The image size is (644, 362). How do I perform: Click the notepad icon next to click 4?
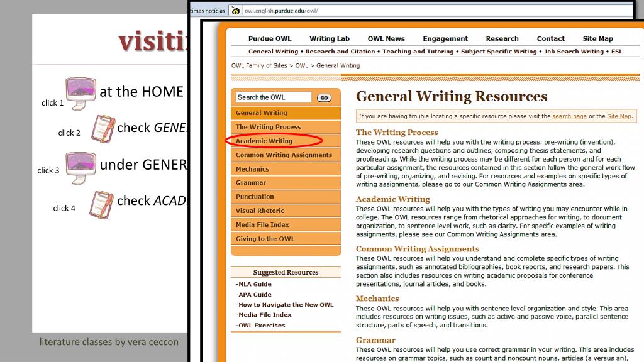tap(101, 204)
